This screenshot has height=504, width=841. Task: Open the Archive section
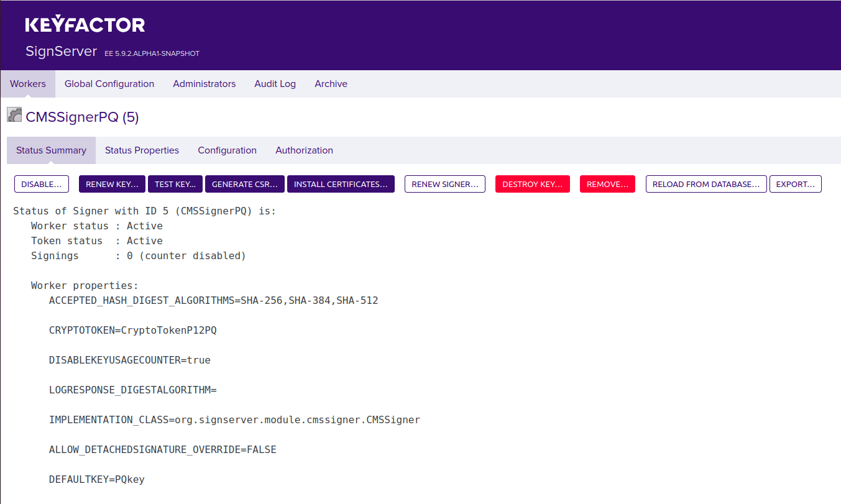click(331, 83)
